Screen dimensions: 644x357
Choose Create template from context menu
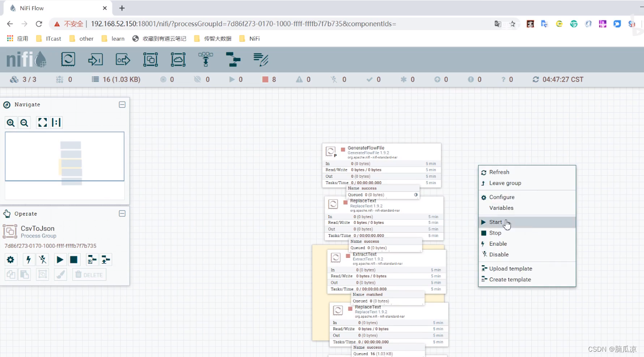tap(527, 280)
